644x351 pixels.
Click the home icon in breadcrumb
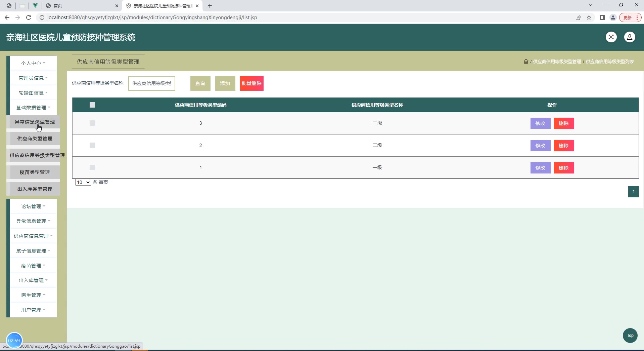click(526, 61)
